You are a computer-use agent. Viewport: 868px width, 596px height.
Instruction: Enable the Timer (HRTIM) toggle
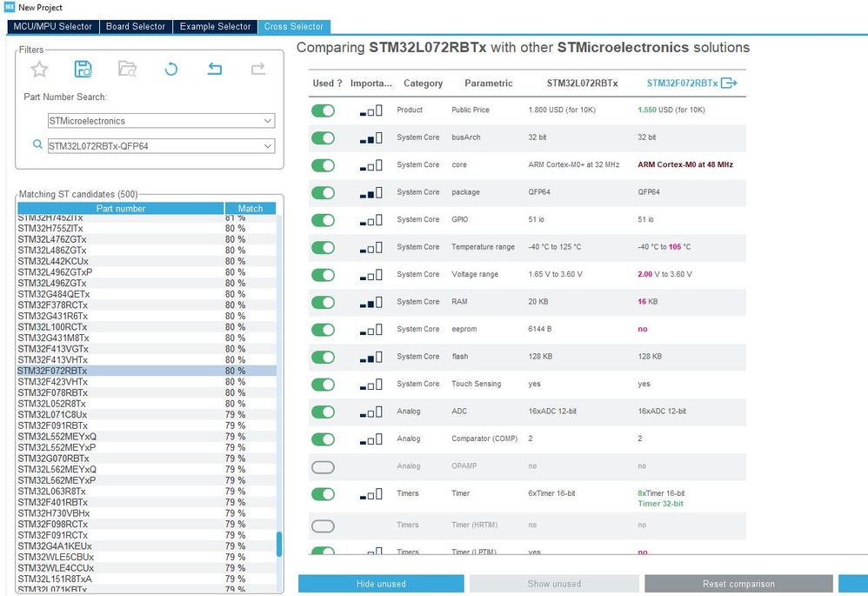[324, 526]
